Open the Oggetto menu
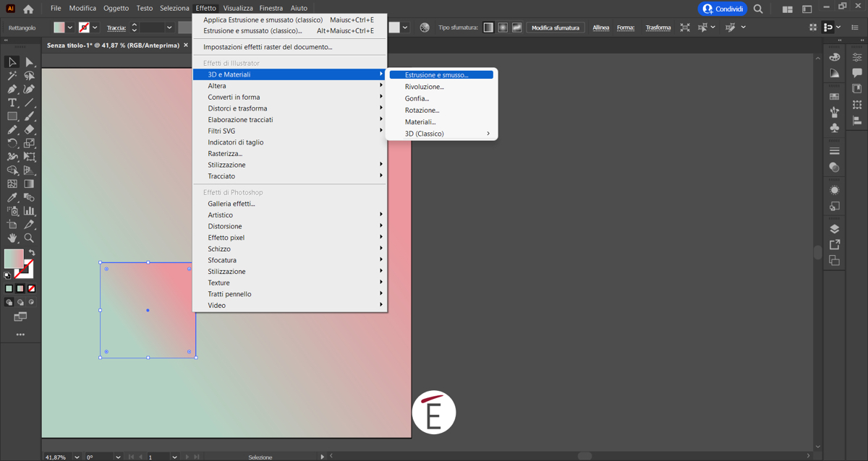 tap(116, 9)
